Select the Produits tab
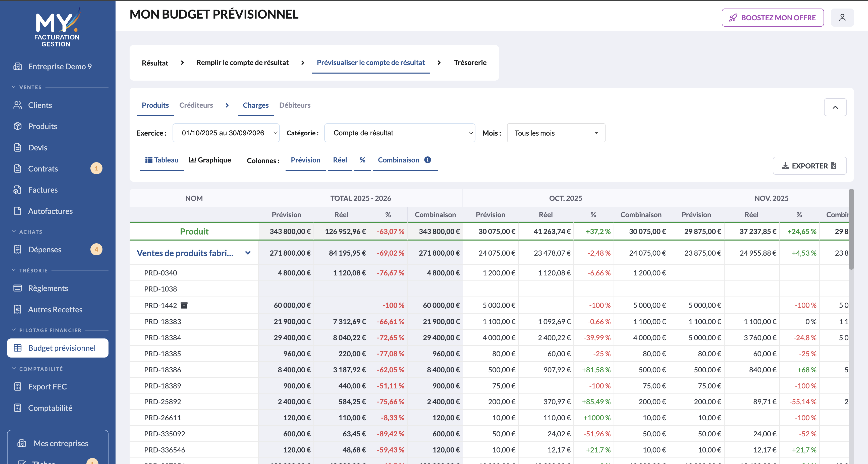Viewport: 868px width, 464px height. tap(155, 105)
